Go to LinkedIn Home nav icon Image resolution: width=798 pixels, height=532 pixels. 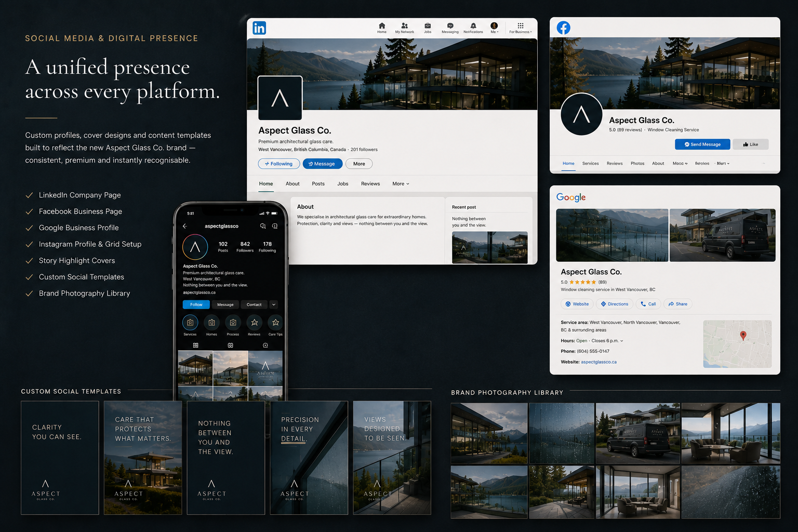click(x=382, y=28)
